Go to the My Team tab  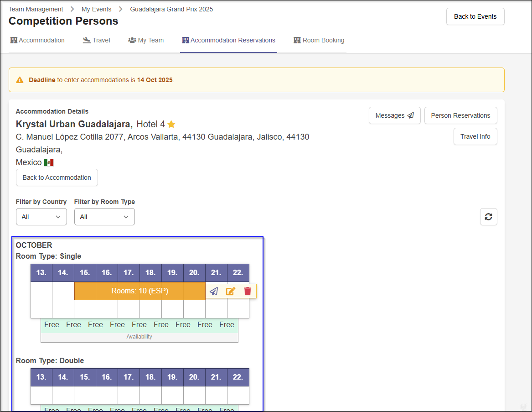(146, 40)
